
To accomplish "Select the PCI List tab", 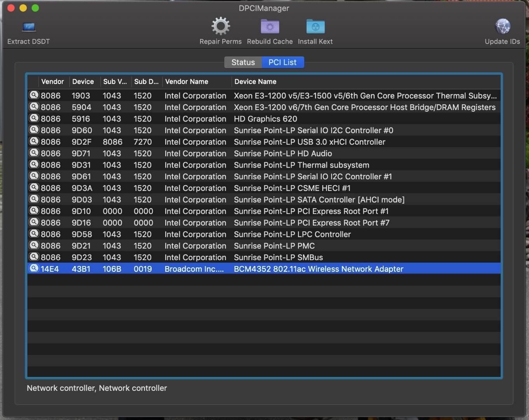I will [283, 62].
